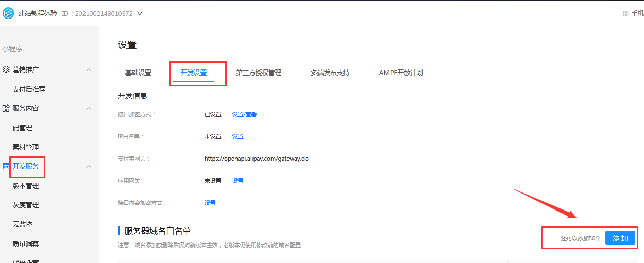Click the 开发服务 code icon

pos(6,167)
